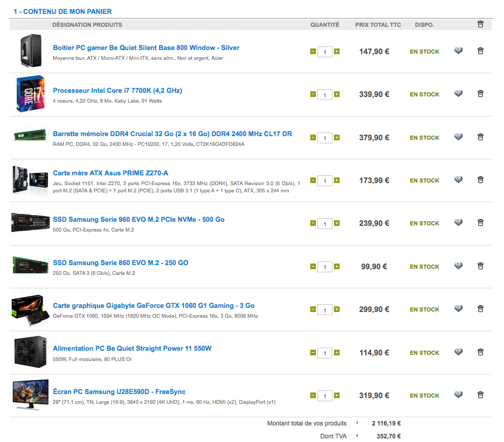Decrease quantity of Straight Power 11 550W

[x=313, y=353]
